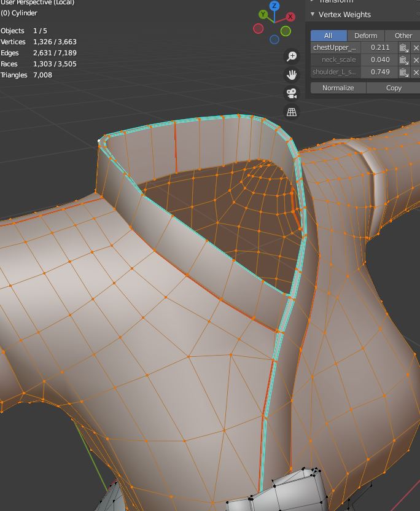
Task: Click the zoom view magnifier icon
Action: point(292,56)
